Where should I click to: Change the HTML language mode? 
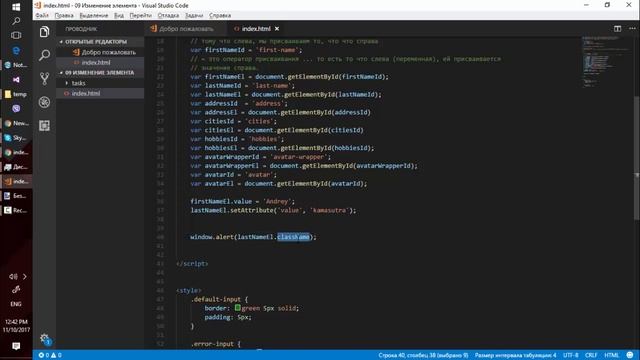[611, 355]
